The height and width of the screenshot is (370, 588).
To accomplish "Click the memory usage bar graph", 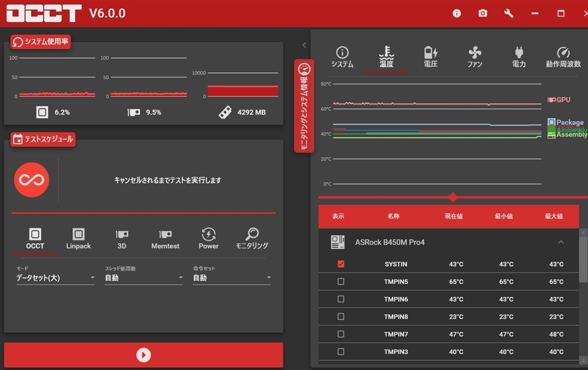I will [x=243, y=91].
